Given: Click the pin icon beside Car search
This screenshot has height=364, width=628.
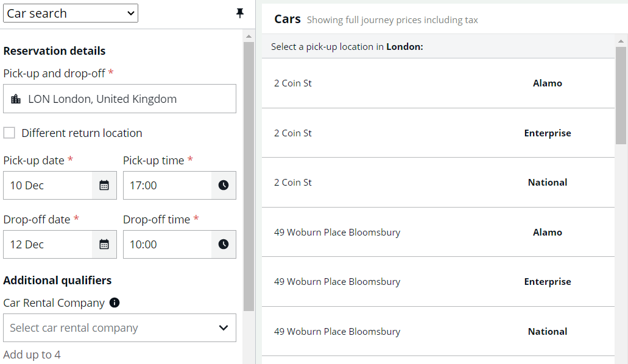Looking at the screenshot, I should [x=240, y=13].
